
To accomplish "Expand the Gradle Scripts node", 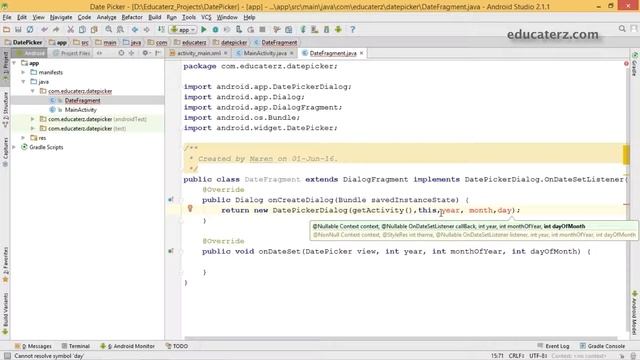I will click(14, 147).
